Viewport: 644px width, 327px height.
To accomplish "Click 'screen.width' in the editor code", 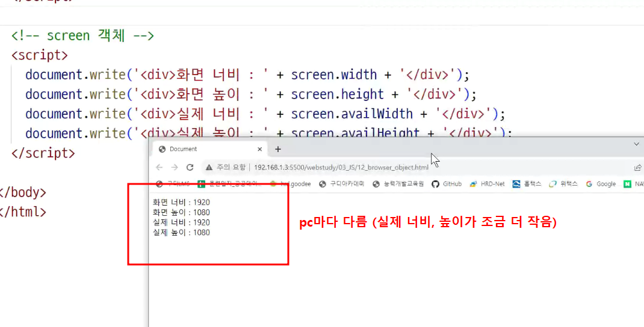I will [334, 75].
